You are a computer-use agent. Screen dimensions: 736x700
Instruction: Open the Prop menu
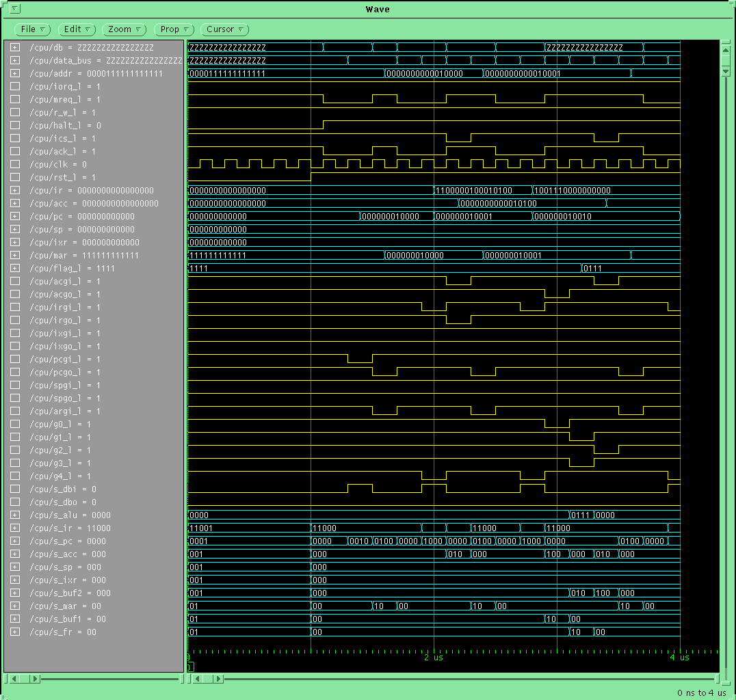pyautogui.click(x=174, y=29)
